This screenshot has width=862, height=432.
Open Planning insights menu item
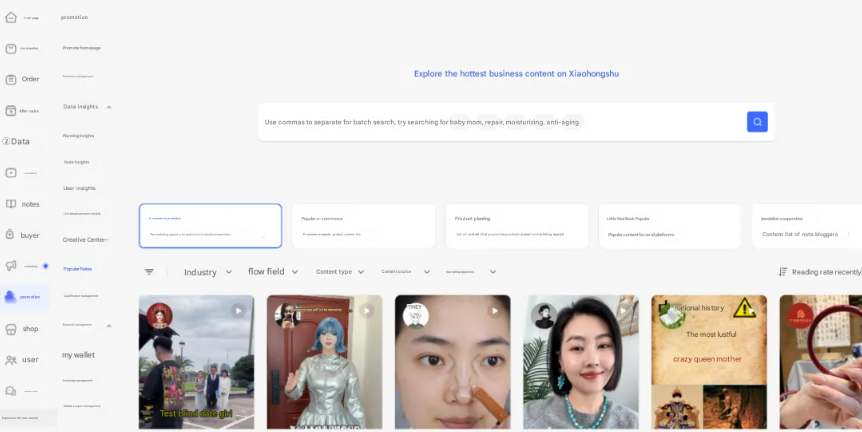[x=78, y=135]
